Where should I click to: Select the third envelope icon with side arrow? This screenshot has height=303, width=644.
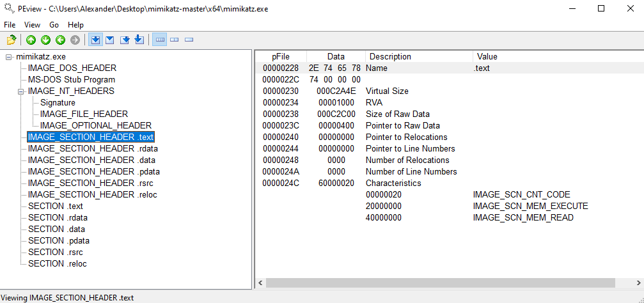(x=125, y=40)
